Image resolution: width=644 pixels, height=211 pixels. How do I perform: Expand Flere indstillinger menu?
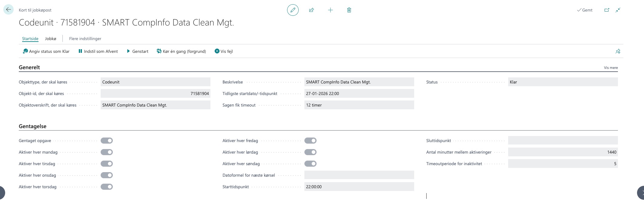tap(85, 39)
